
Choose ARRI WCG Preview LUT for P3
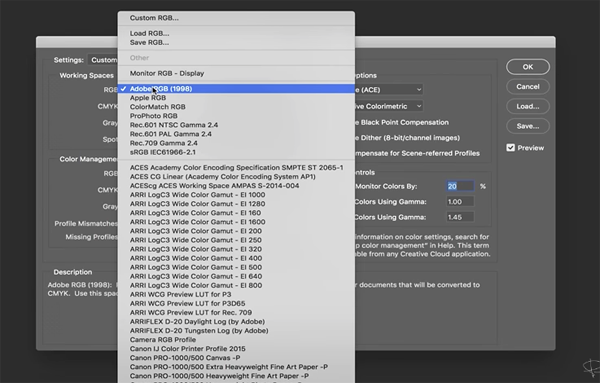click(x=236, y=295)
